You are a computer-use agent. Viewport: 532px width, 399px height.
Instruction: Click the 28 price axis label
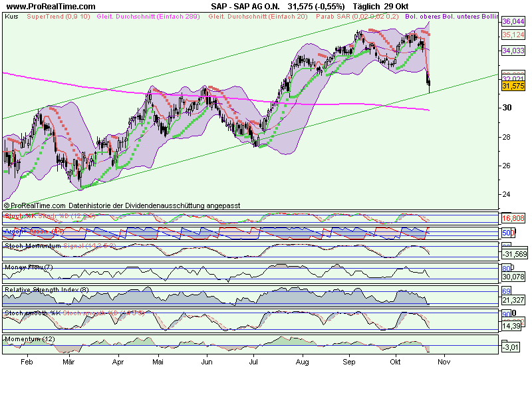[507, 137]
